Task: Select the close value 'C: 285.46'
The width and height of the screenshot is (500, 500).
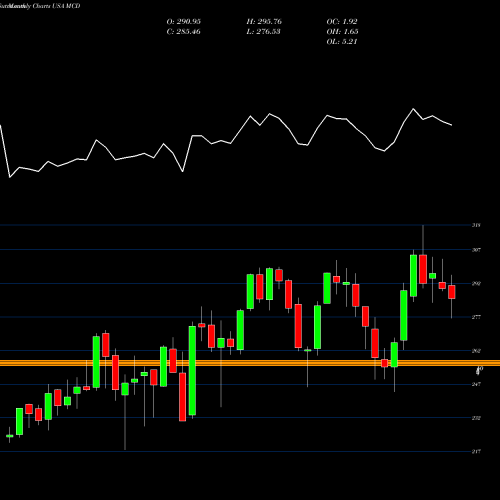Action: click(184, 32)
